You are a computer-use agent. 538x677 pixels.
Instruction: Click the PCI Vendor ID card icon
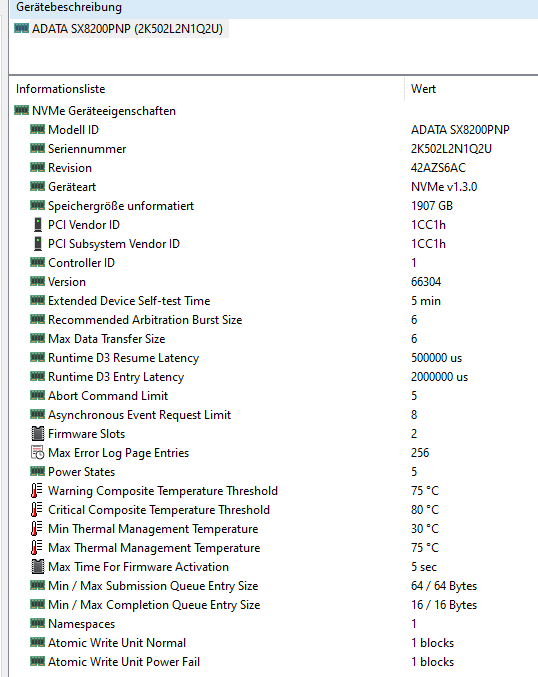(x=38, y=225)
